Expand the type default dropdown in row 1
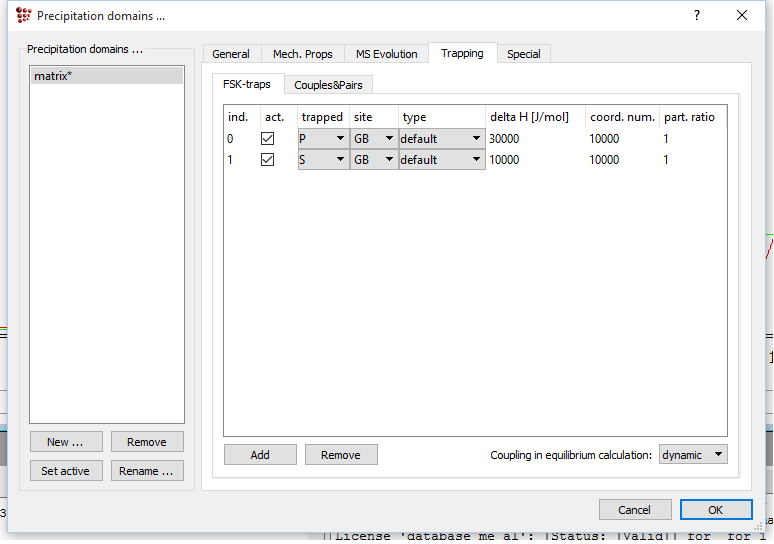Screen dimensions: 774x544 point(442,160)
